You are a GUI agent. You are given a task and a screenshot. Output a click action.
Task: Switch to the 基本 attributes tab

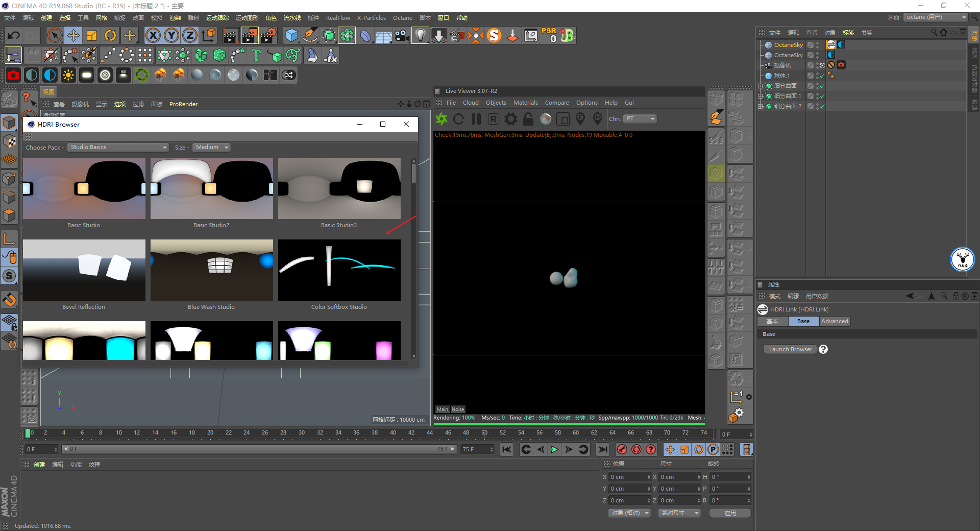click(x=772, y=321)
